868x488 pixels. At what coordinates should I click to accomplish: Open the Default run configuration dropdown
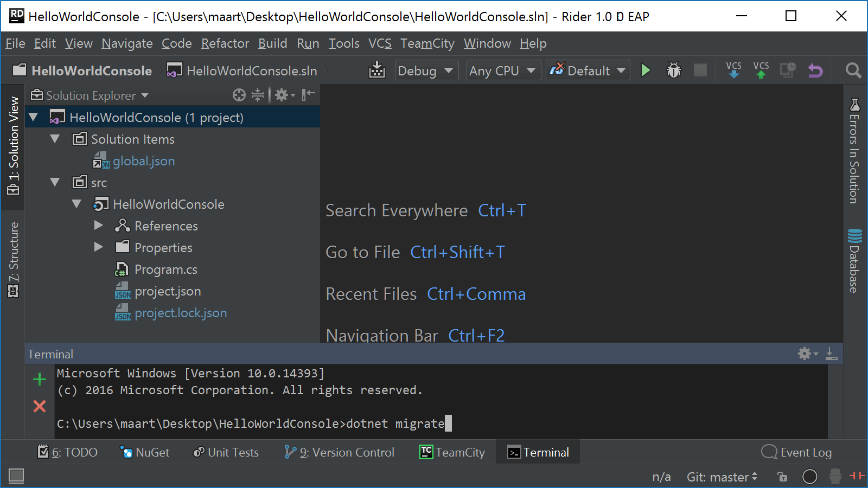tap(588, 70)
